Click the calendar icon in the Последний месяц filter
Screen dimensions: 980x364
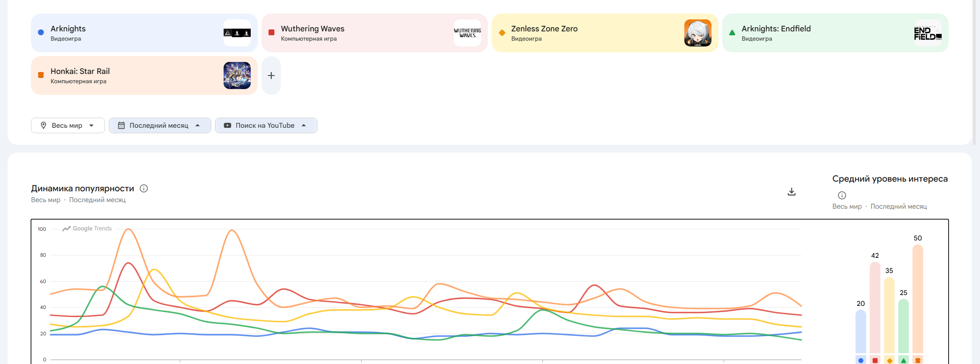click(121, 125)
